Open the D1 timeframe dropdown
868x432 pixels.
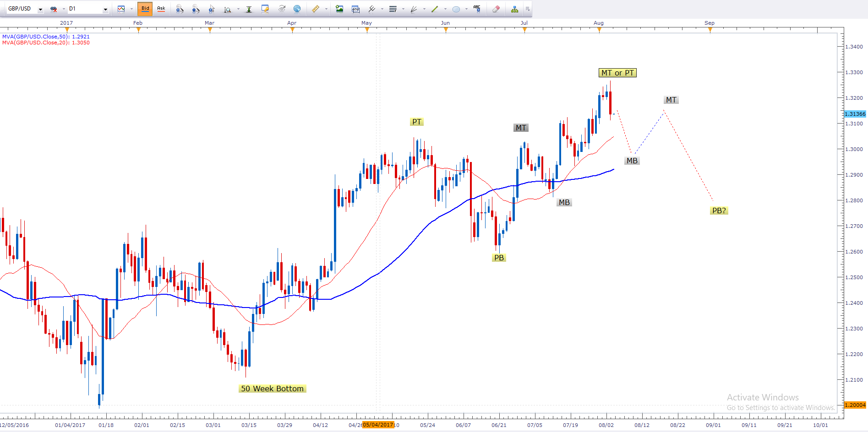click(105, 9)
